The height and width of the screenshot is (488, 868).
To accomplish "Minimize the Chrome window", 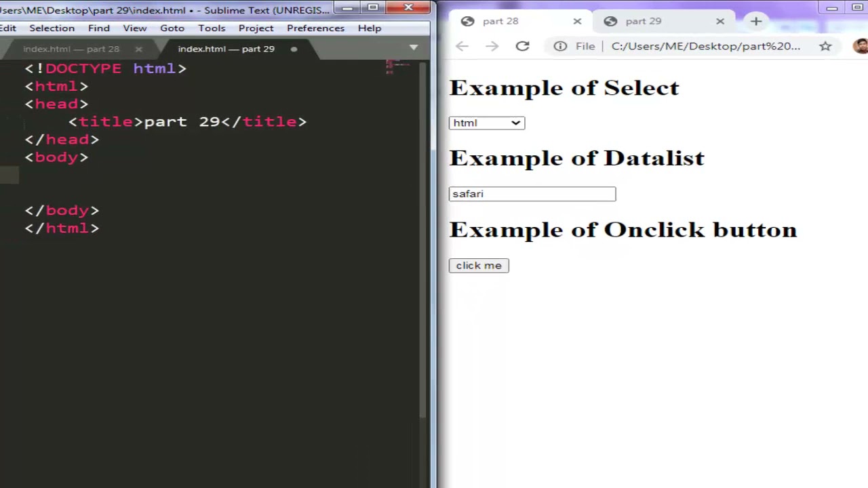I will [x=832, y=8].
